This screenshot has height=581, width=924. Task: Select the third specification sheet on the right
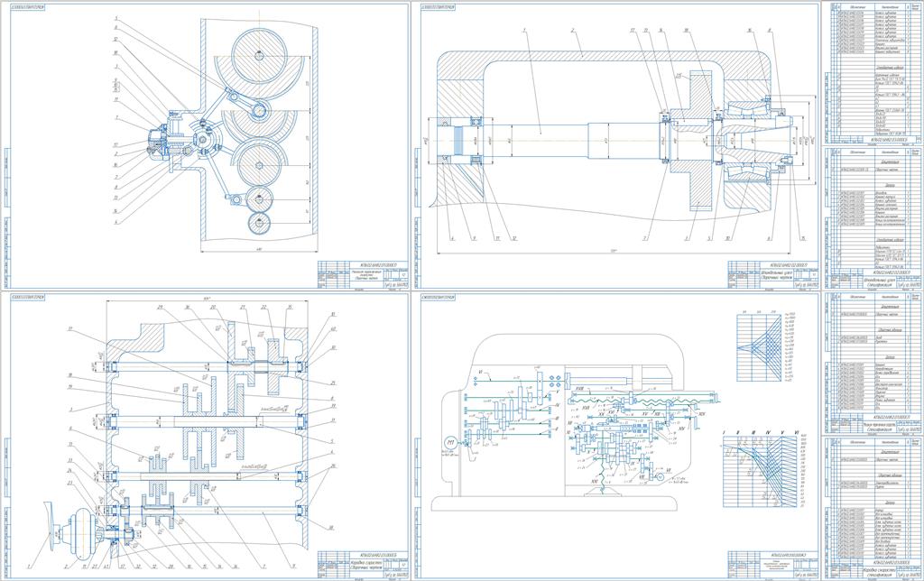[x=873, y=363]
